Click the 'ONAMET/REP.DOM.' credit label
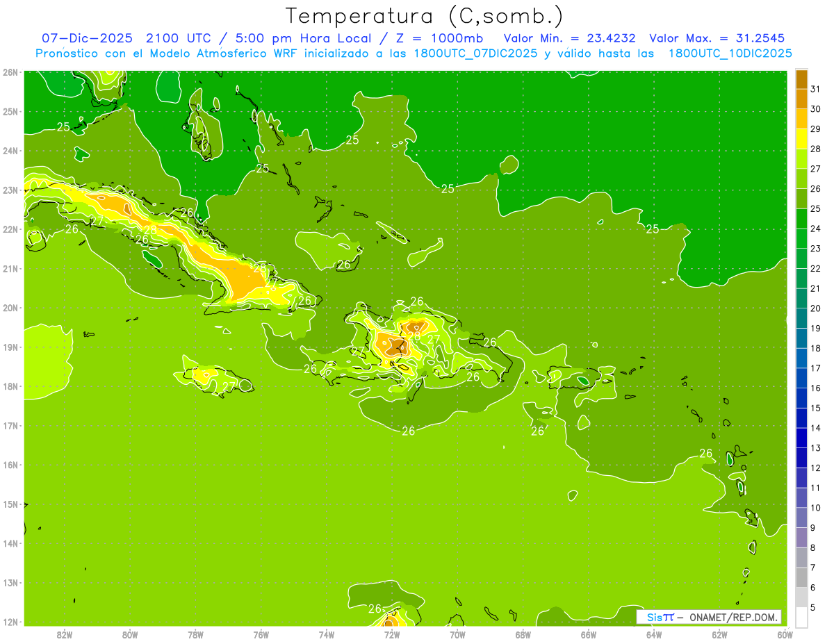The width and height of the screenshot is (834, 644). click(733, 617)
